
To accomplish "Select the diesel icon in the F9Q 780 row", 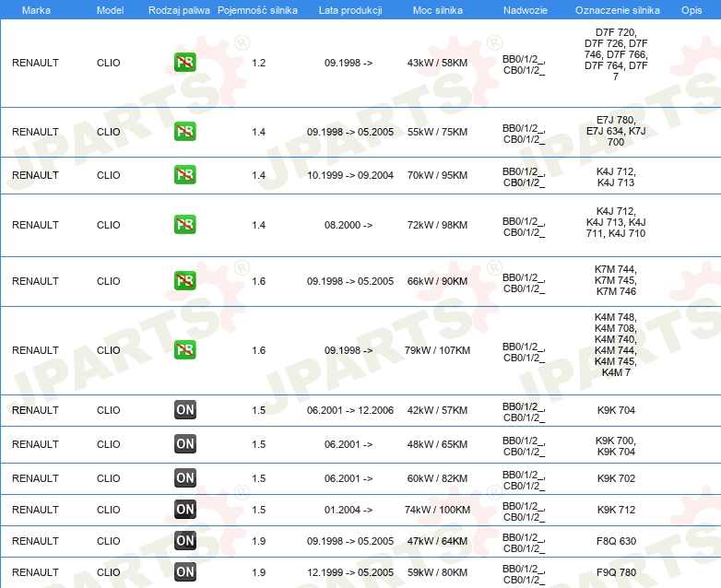I will click(184, 572).
